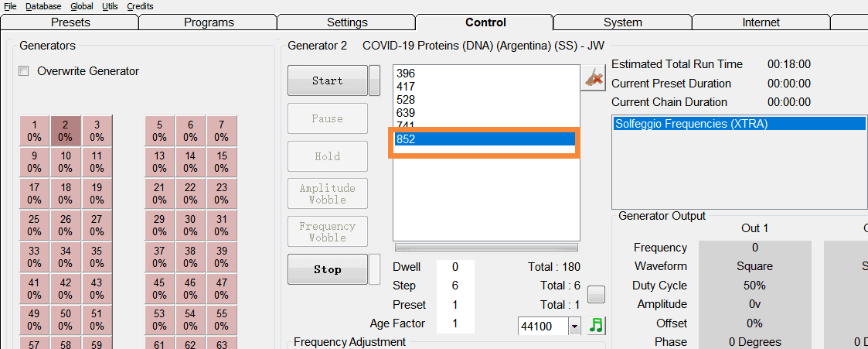Image resolution: width=868 pixels, height=349 pixels.
Task: Choose generator 18 in the grid
Action: tap(66, 193)
